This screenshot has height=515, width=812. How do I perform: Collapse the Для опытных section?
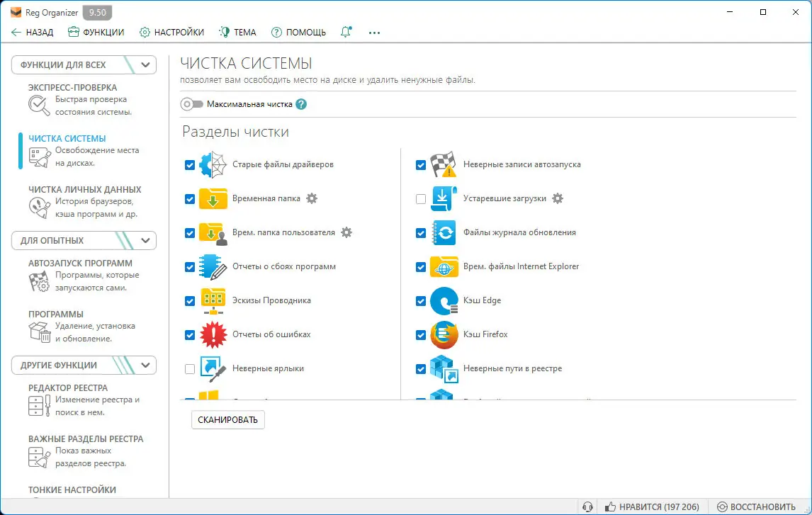[84, 240]
